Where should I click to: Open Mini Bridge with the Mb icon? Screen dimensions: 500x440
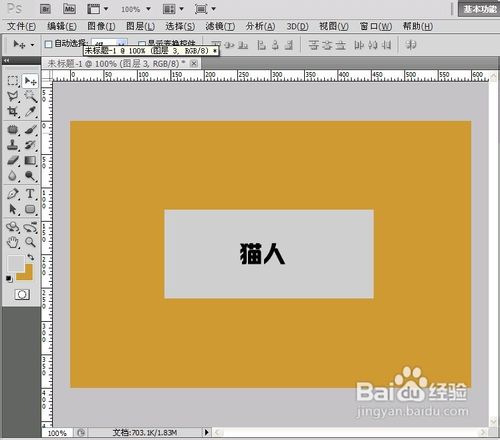(69, 9)
